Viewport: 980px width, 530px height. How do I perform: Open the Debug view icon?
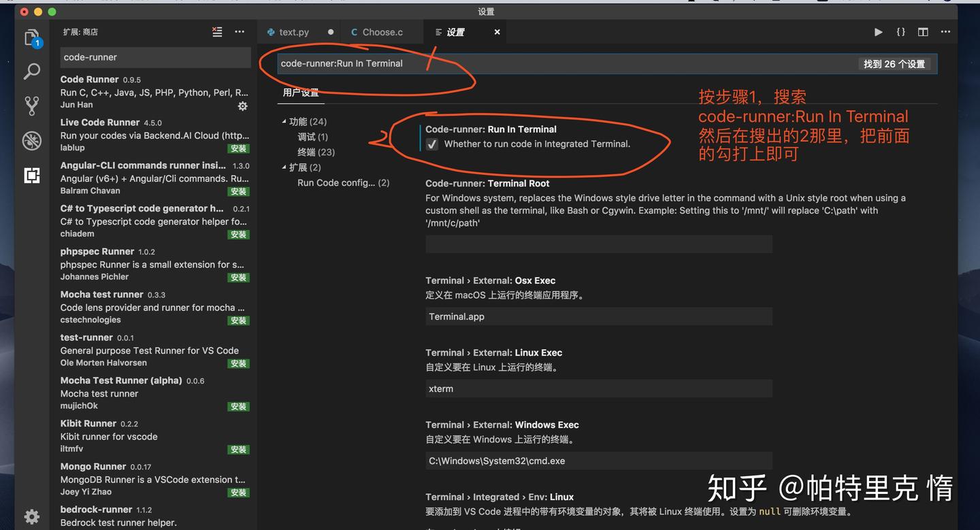[x=32, y=141]
